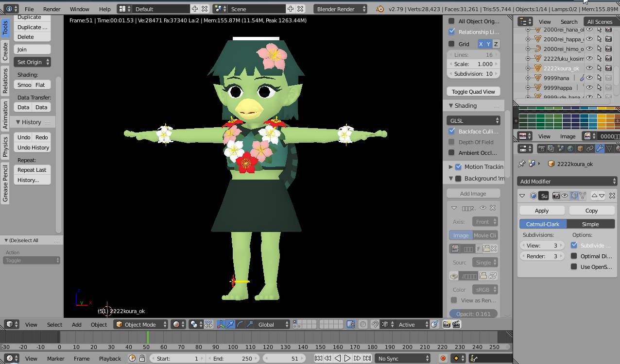This screenshot has width=620, height=364.
Task: Open the Scene properties tab icon
Action: (561, 149)
